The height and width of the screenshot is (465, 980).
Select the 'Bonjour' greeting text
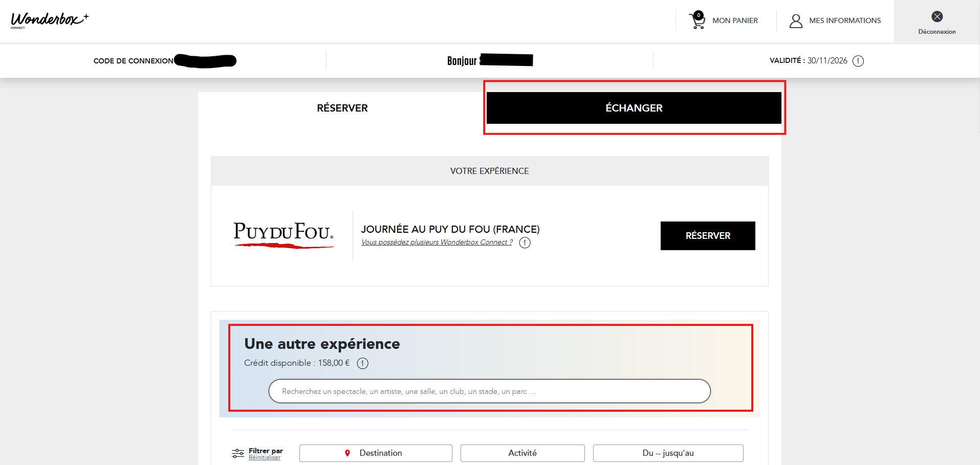tap(462, 61)
